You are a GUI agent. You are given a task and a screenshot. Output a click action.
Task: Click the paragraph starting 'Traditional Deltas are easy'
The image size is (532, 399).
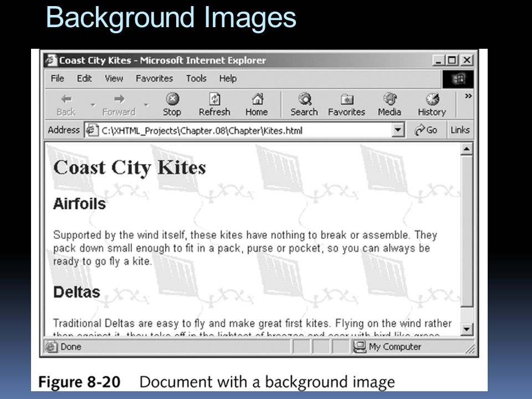point(253,328)
